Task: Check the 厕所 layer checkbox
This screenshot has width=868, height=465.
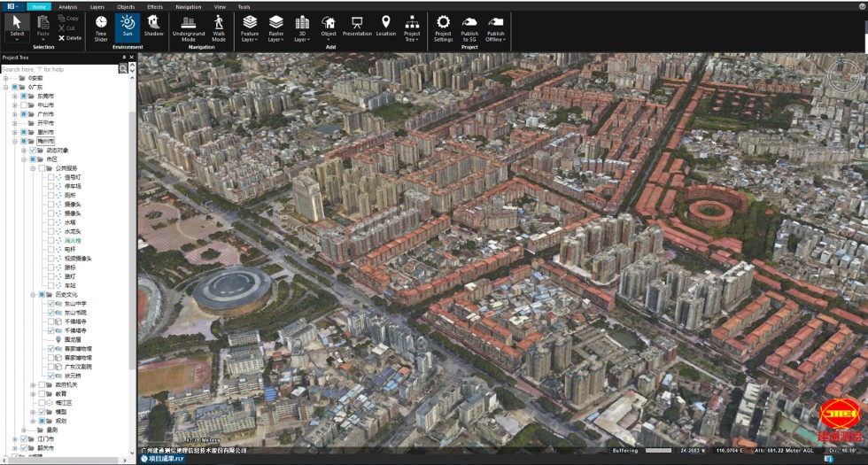Action: tap(51, 196)
